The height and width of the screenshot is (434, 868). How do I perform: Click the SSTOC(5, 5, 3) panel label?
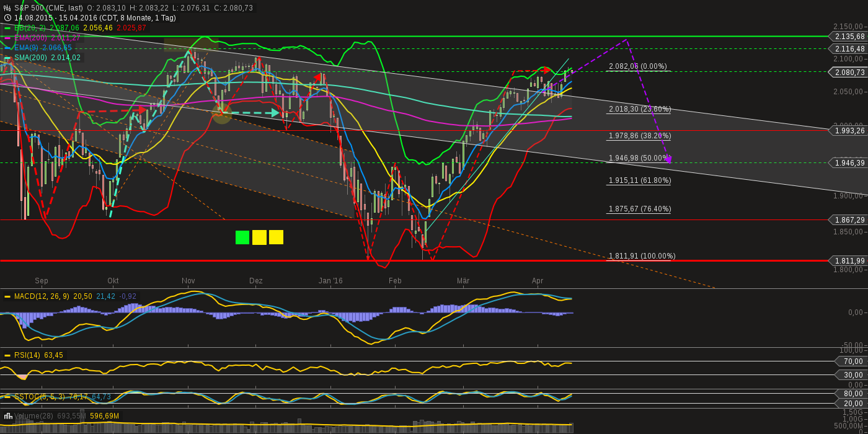[x=40, y=396]
